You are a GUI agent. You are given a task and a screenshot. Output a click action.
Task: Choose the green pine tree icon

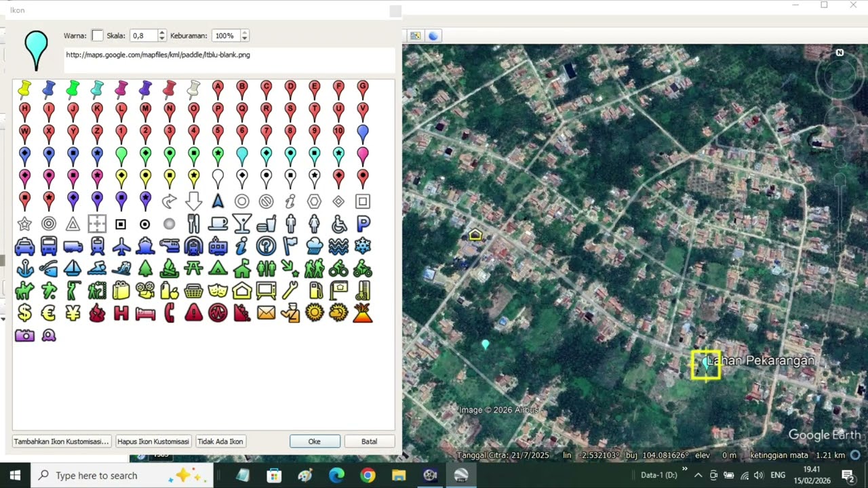pos(145,268)
